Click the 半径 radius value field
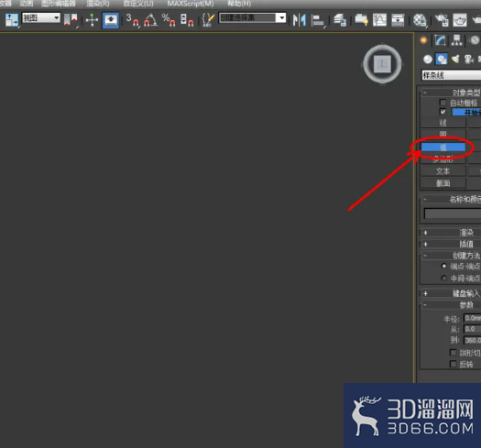 click(x=472, y=318)
